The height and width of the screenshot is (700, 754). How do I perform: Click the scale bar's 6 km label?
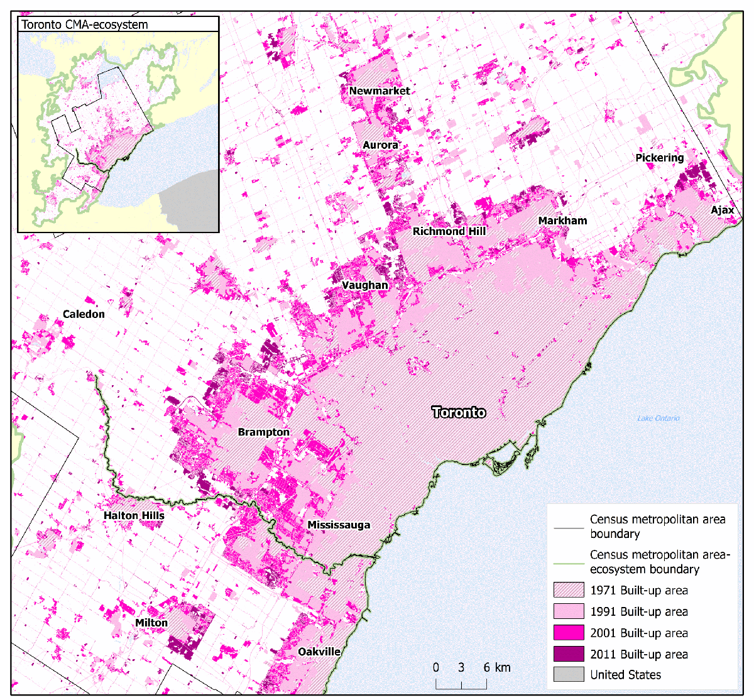[x=496, y=667]
